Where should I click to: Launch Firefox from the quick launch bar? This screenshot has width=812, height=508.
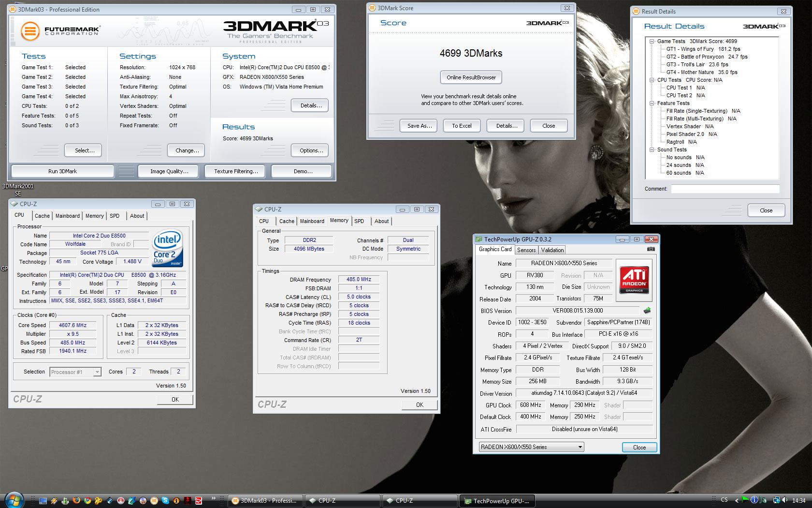76,500
